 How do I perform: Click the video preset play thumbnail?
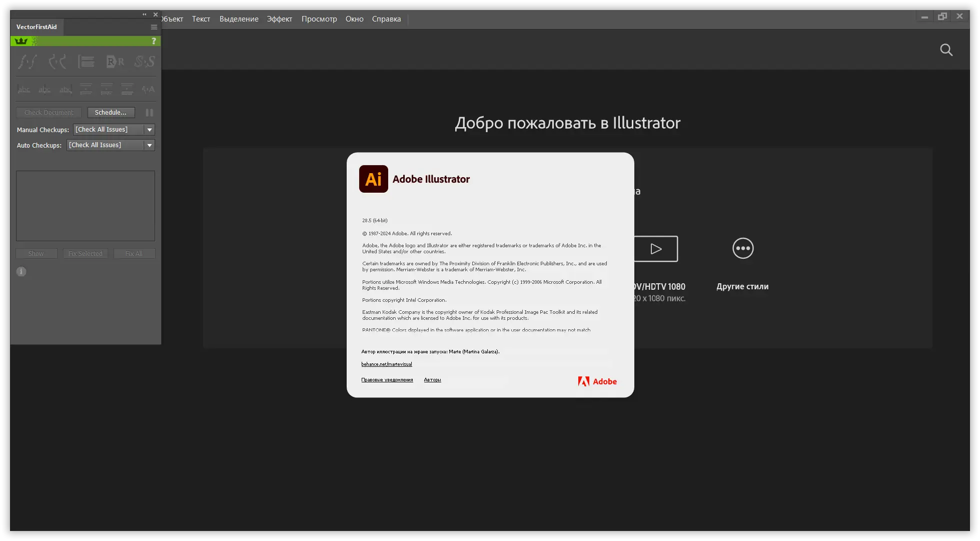click(656, 249)
